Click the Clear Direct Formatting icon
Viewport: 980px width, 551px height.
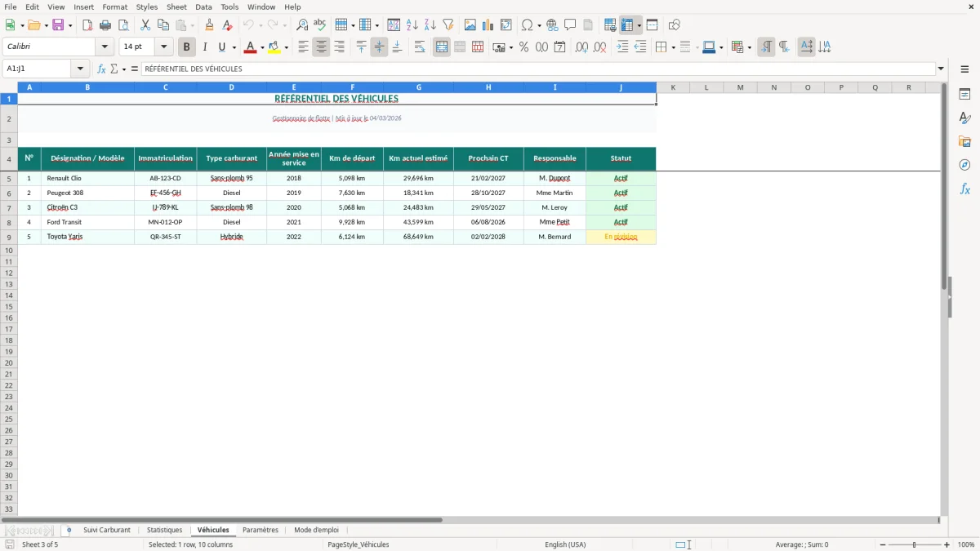(227, 24)
